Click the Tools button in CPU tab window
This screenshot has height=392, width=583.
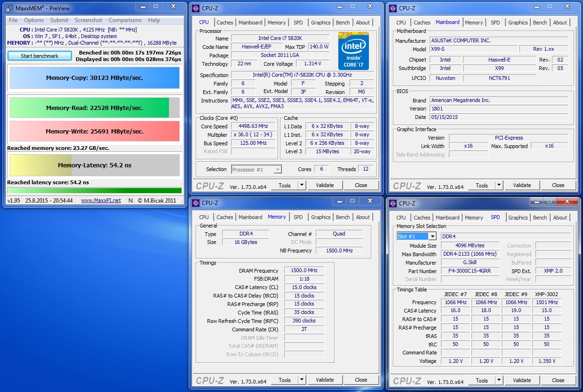(x=285, y=185)
